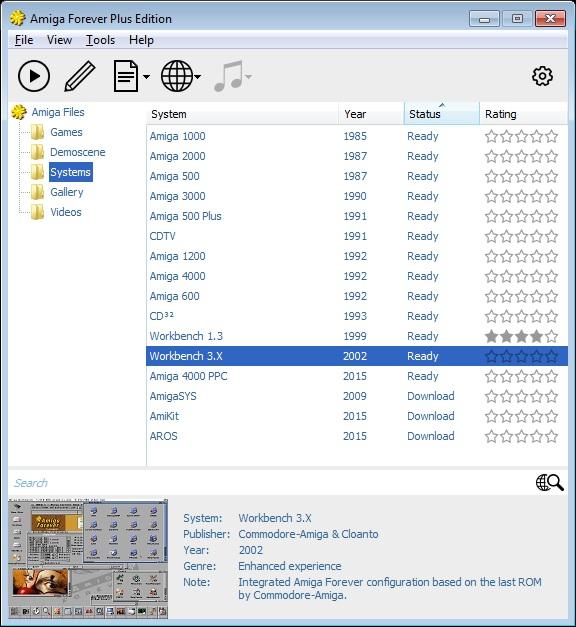Click the document icon in toolbar
This screenshot has width=576, height=627.
[x=126, y=76]
